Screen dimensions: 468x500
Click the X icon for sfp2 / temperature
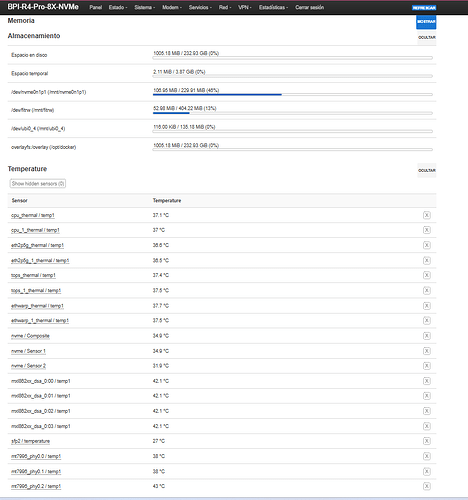coord(426,441)
